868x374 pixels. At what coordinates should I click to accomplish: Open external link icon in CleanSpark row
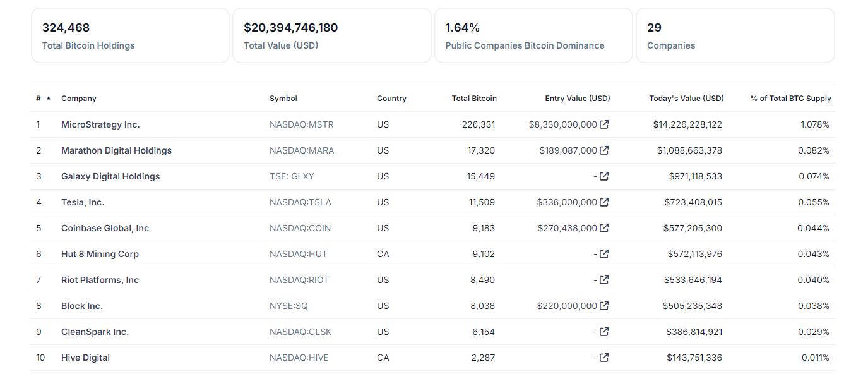(604, 332)
